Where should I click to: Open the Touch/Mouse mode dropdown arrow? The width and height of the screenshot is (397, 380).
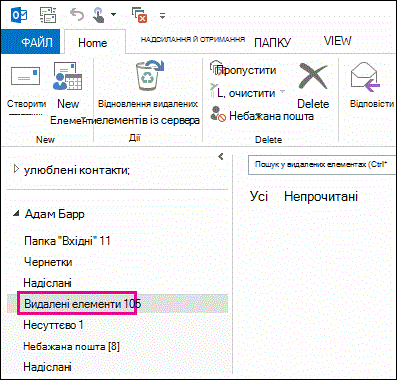click(x=113, y=15)
